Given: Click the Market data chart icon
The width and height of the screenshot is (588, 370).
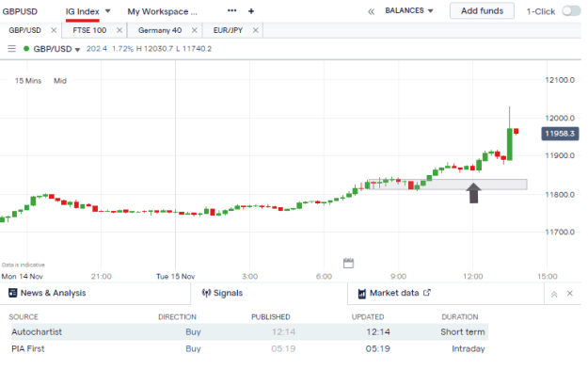Looking at the screenshot, I should [x=362, y=294].
